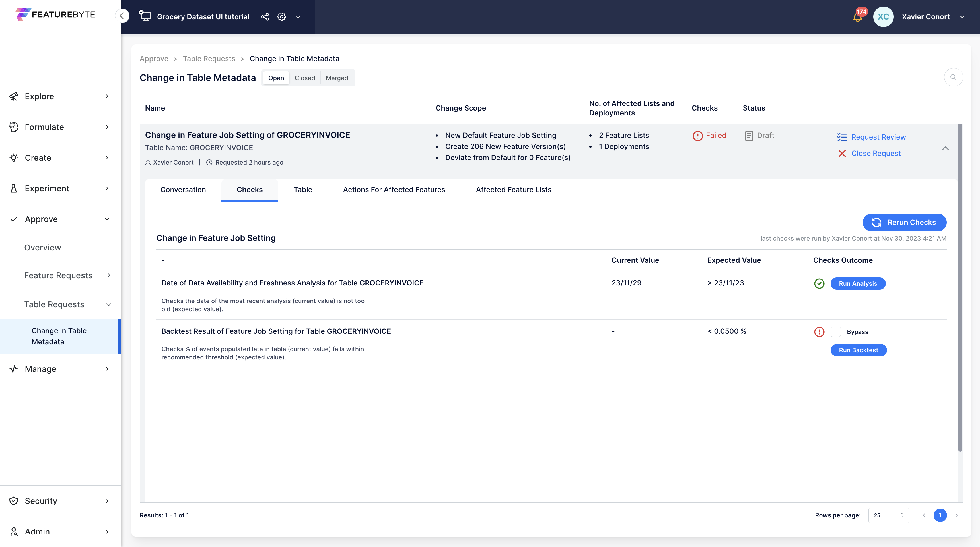
Task: Click the previous page arrow
Action: coord(923,515)
